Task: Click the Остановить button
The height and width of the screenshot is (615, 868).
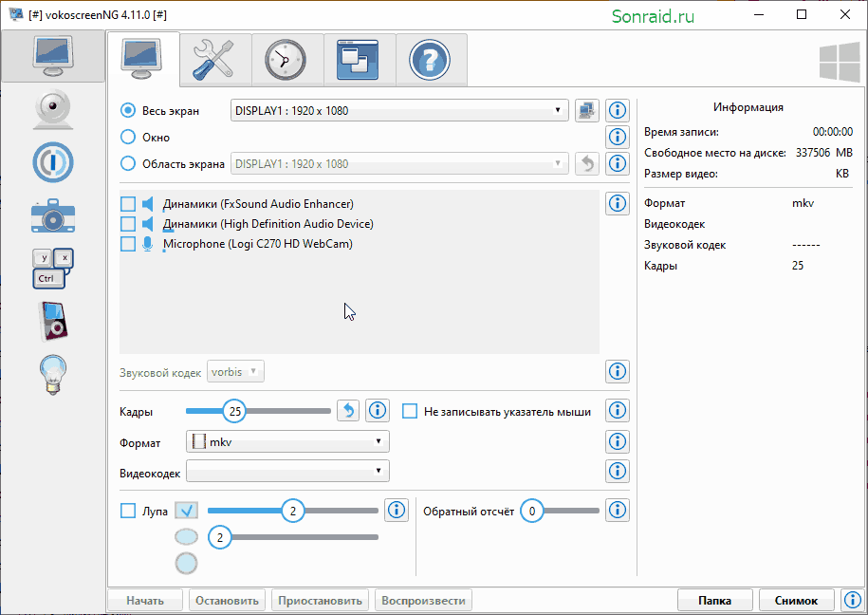Action: point(227,601)
